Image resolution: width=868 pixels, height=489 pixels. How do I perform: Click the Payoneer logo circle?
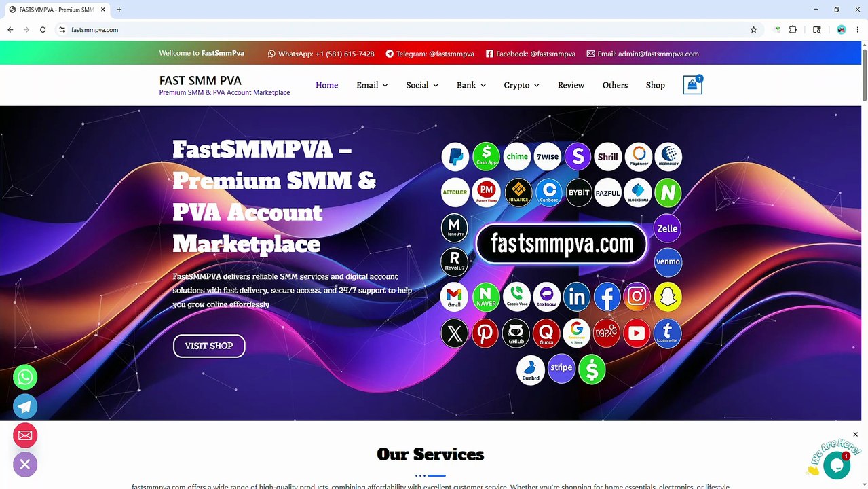(x=639, y=156)
